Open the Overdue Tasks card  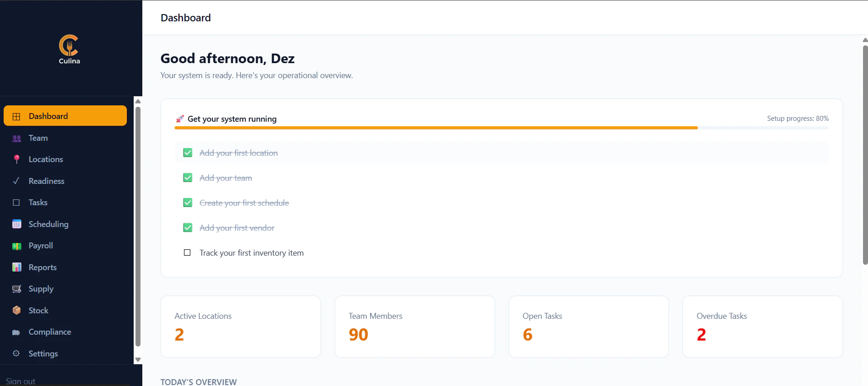tap(763, 327)
